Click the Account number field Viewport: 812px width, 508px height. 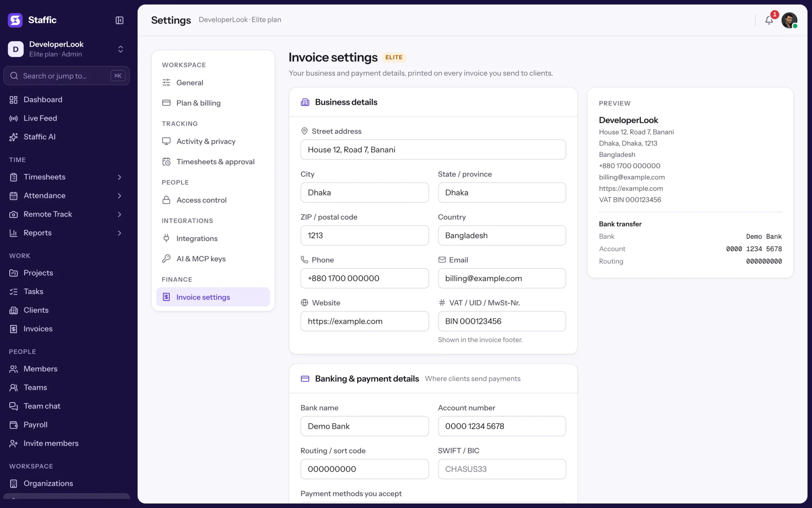[502, 426]
